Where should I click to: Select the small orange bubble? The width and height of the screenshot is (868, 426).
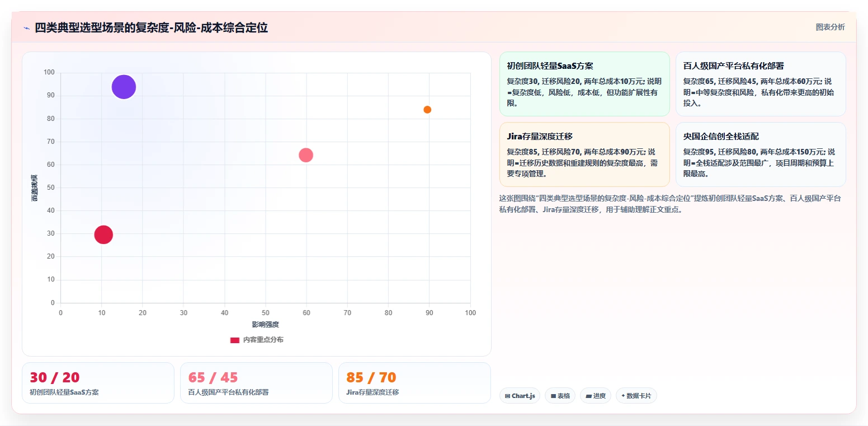(x=427, y=110)
